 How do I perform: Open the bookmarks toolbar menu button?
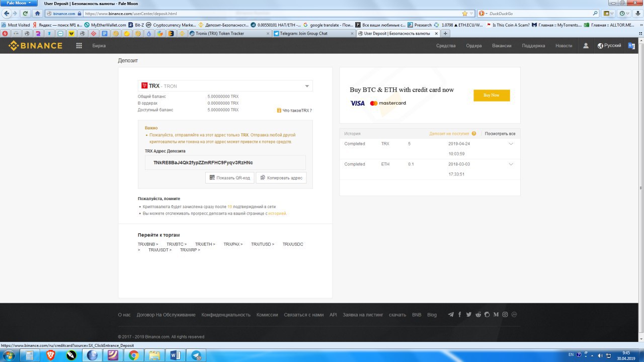click(x=608, y=14)
